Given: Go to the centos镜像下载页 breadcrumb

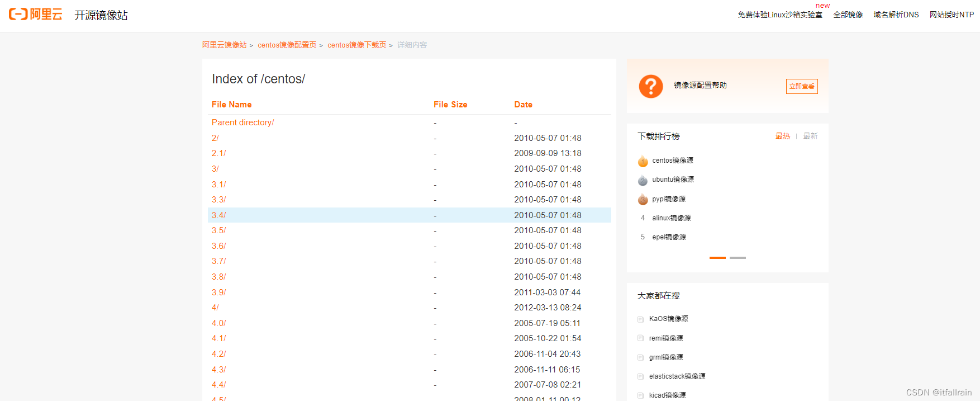Looking at the screenshot, I should coord(357,45).
